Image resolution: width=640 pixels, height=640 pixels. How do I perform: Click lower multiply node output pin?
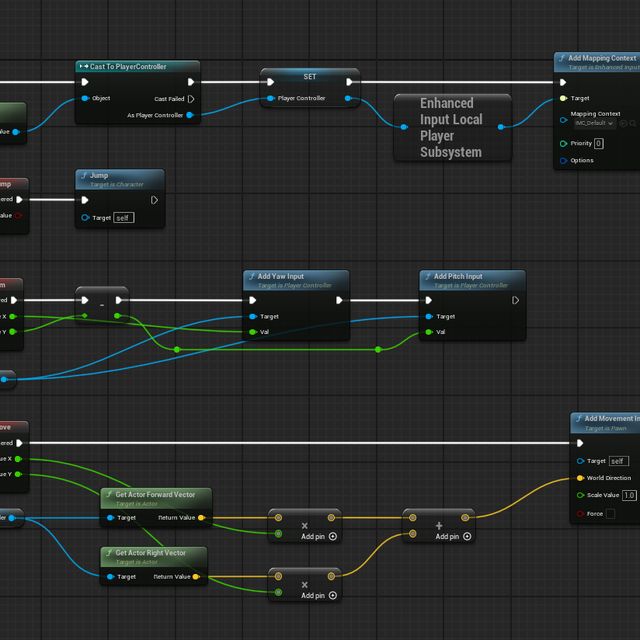331,576
